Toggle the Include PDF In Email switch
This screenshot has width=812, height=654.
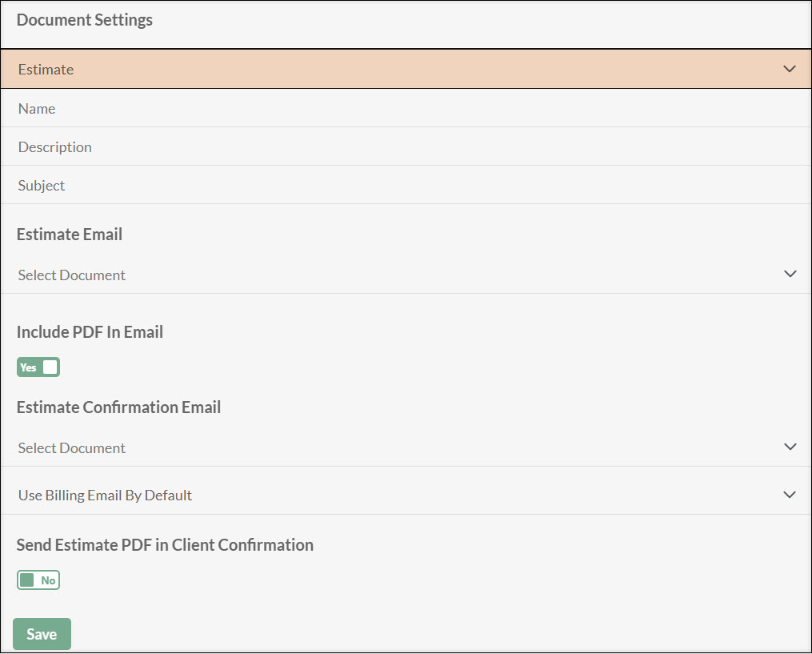[x=38, y=367]
